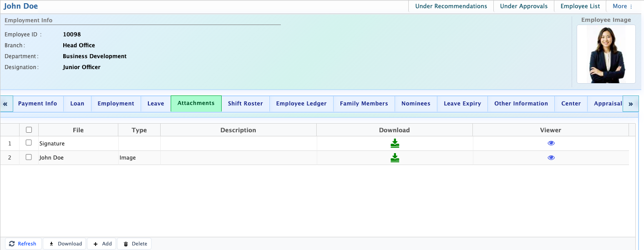Screen dimensions: 644x250
Task: Go to the Leave tab
Action: (156, 104)
